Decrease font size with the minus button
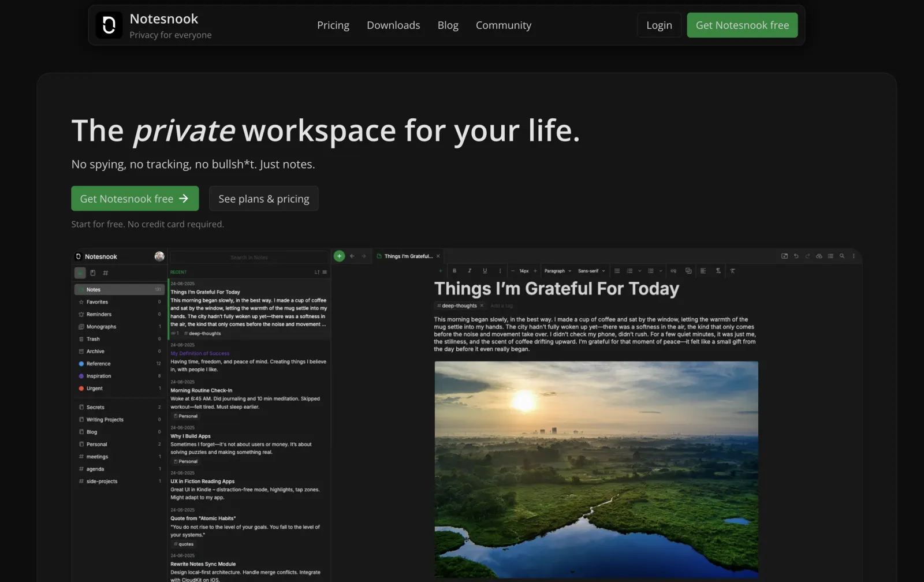Viewport: 924px width, 582px height. coord(513,271)
